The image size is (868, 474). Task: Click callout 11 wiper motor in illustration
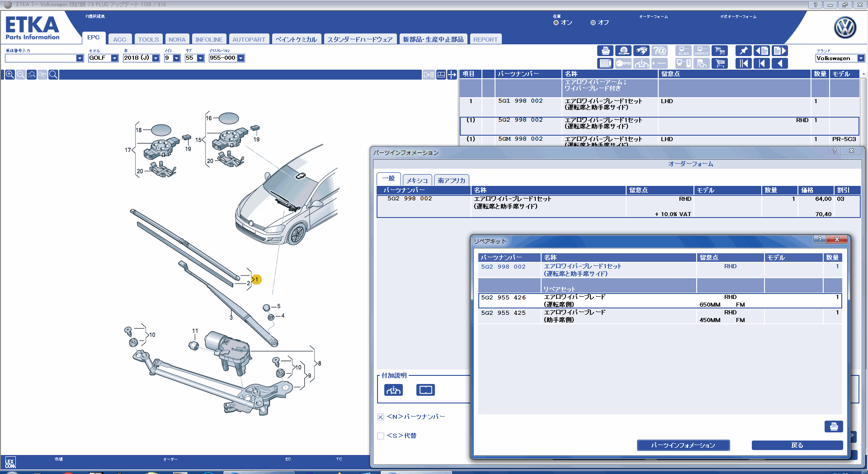(x=195, y=331)
